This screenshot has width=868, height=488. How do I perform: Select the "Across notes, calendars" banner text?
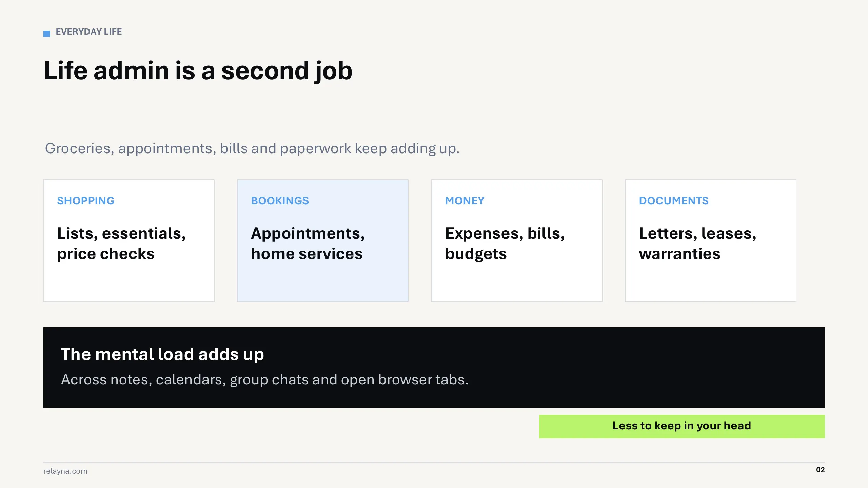point(265,380)
